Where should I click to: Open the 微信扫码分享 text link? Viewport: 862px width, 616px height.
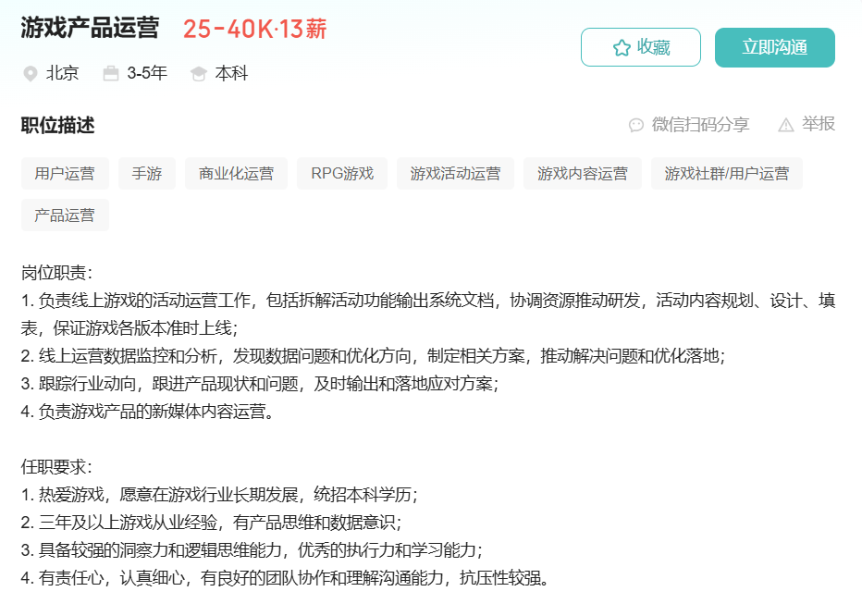point(700,125)
